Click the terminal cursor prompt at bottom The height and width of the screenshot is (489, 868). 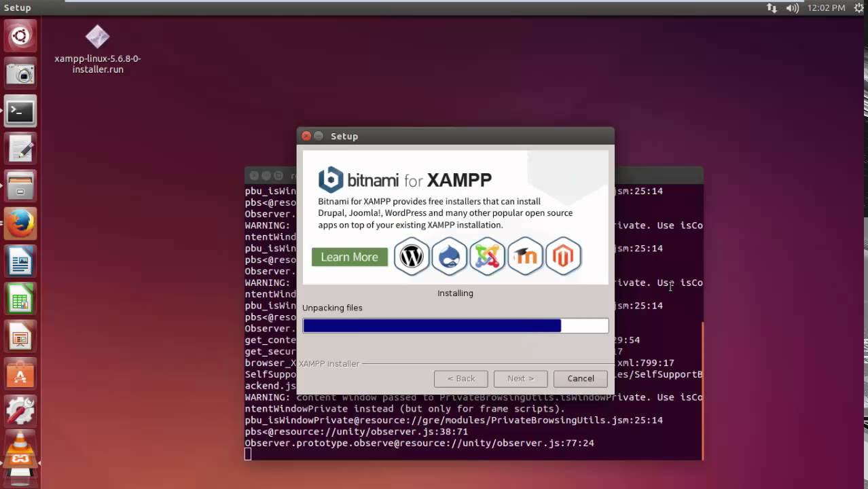coord(248,454)
